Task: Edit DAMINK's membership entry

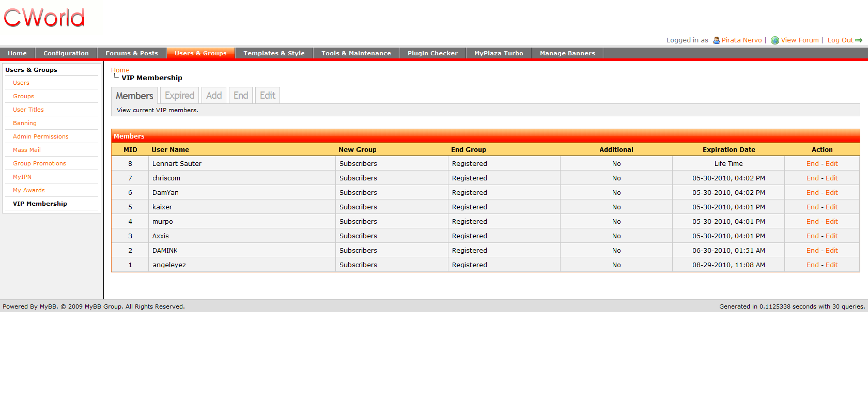Action: pyautogui.click(x=832, y=251)
